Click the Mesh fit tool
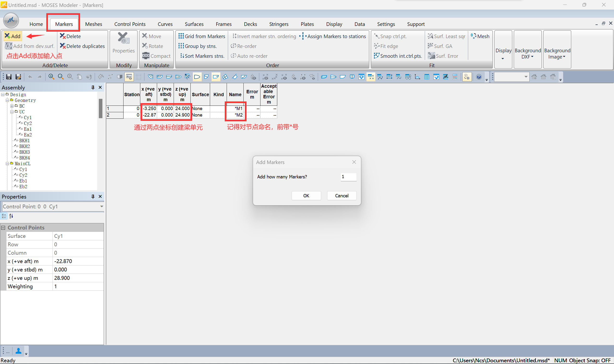The image size is (614, 364). 480,36
